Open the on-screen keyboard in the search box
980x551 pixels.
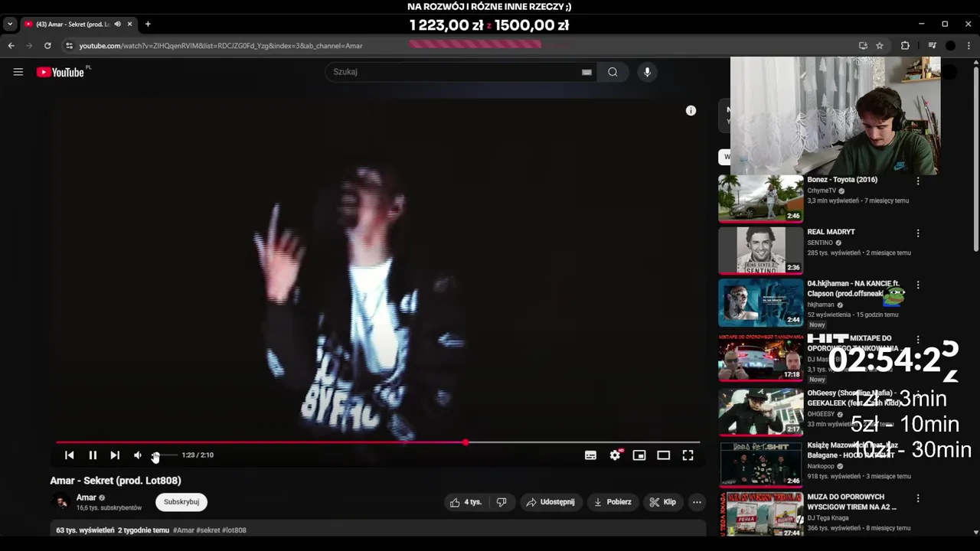click(x=586, y=72)
